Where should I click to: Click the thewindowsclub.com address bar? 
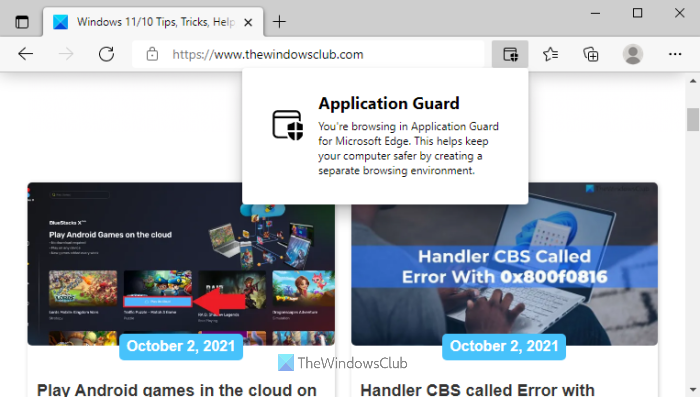[308, 54]
